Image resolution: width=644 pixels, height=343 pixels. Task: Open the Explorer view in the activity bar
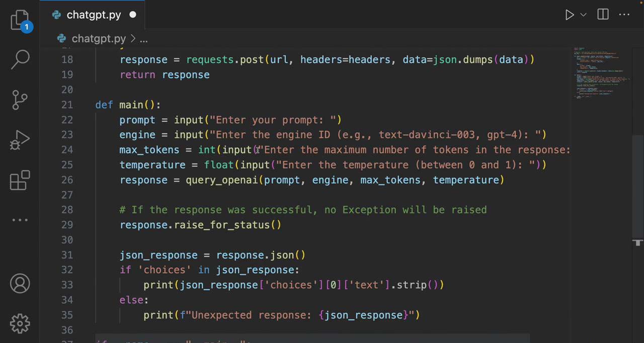(x=20, y=19)
